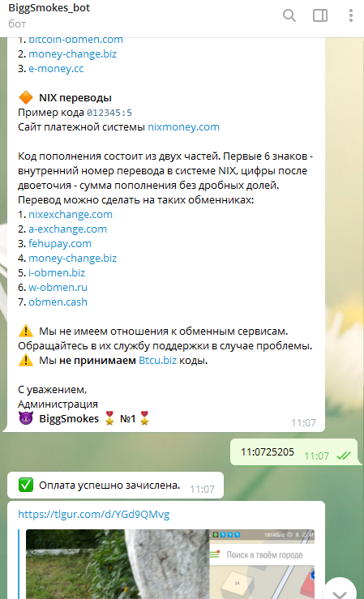This screenshot has height=599, width=364.
Task: Open the i-obmen.biz link
Action: (x=57, y=273)
